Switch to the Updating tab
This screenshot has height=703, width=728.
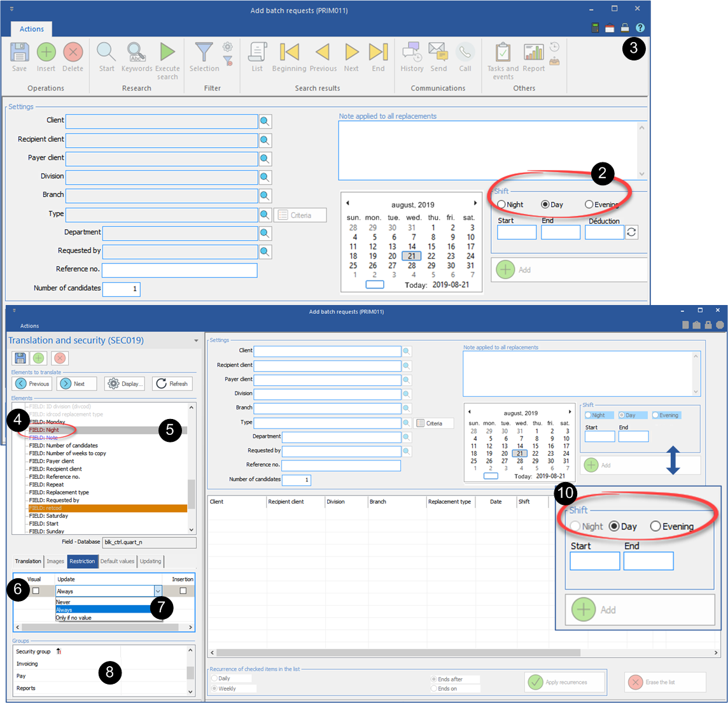pos(150,561)
